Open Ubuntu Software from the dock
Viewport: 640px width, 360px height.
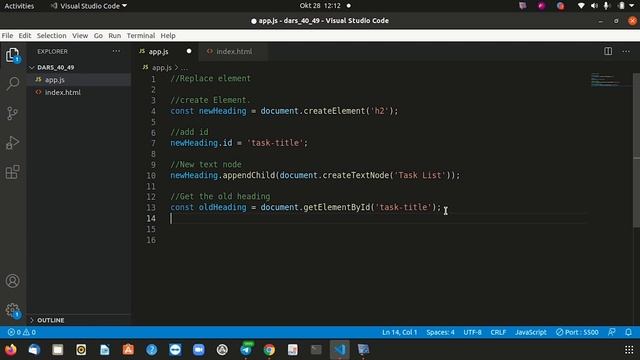coord(128,350)
